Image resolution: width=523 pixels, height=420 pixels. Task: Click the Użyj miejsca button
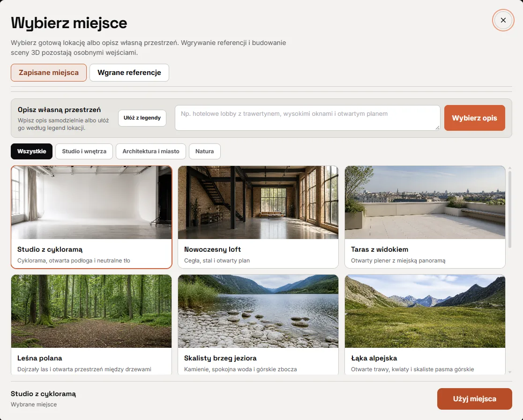point(474,398)
